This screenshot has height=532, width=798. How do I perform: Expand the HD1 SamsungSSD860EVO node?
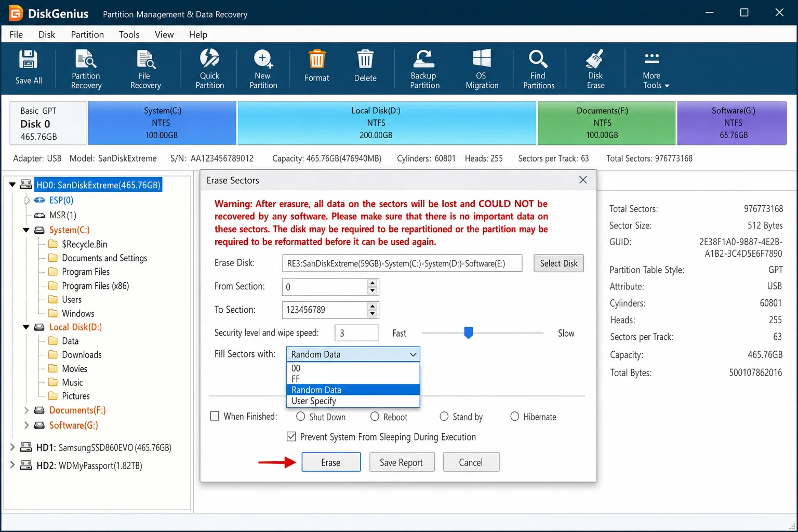pyautogui.click(x=12, y=447)
